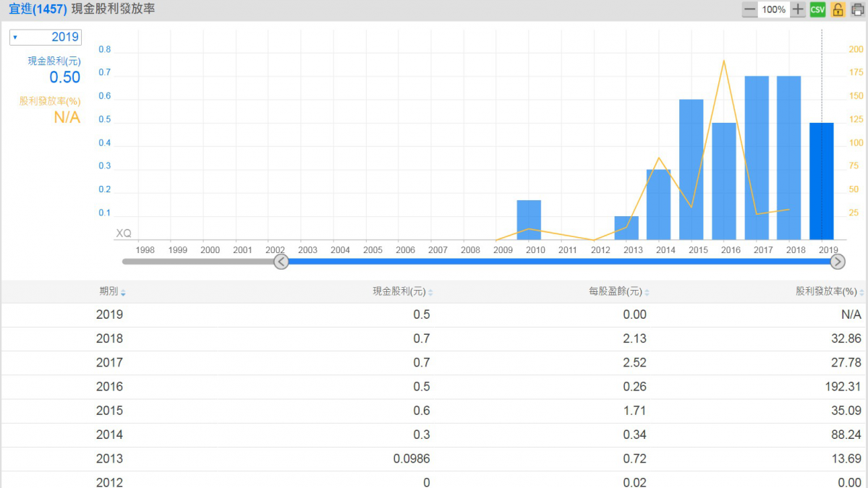Click the 0.50 cash dividend summary value
This screenshot has width=868, height=488.
point(65,77)
